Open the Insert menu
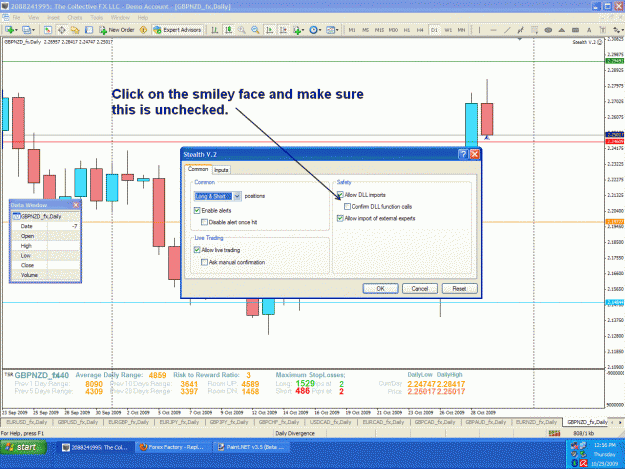This screenshot has height=469, width=625. pyautogui.click(x=53, y=18)
